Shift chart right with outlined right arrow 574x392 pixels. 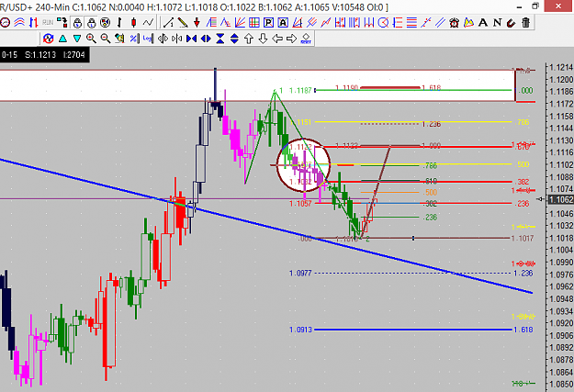tap(291, 38)
